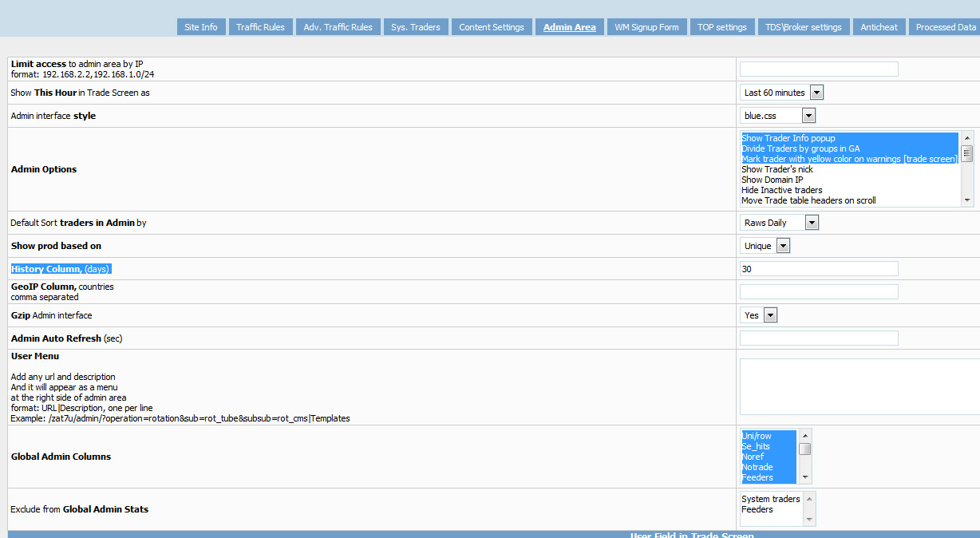
Task: Open TDS\Broker settings tab
Action: coord(803,27)
